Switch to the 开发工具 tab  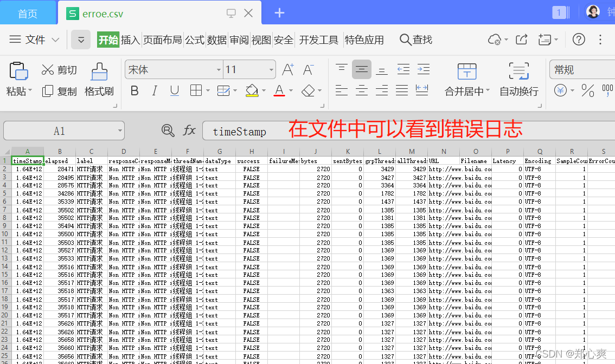pos(318,40)
